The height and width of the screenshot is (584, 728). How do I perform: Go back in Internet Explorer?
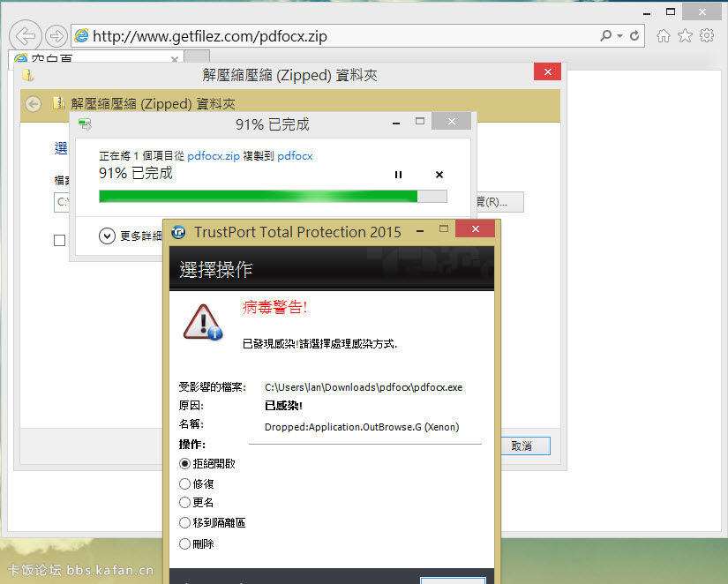click(x=26, y=35)
